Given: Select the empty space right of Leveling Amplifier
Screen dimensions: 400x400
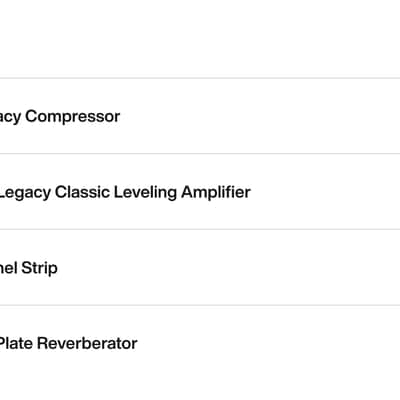Looking at the screenshot, I should coord(325,192).
